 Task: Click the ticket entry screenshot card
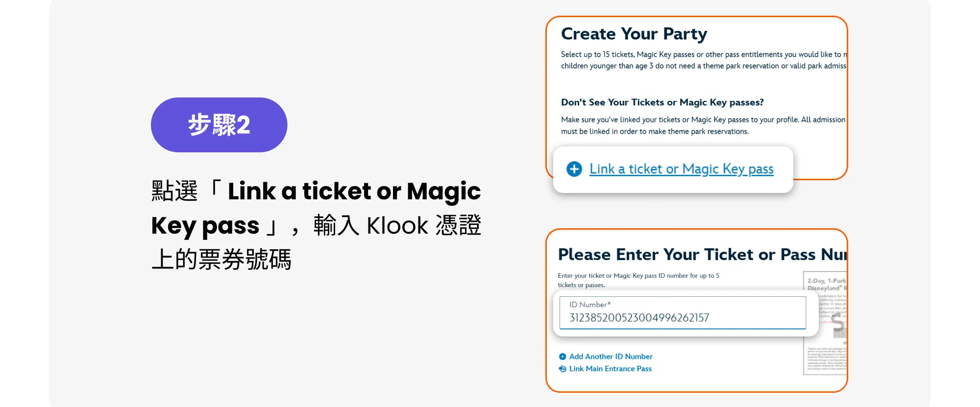point(697,311)
